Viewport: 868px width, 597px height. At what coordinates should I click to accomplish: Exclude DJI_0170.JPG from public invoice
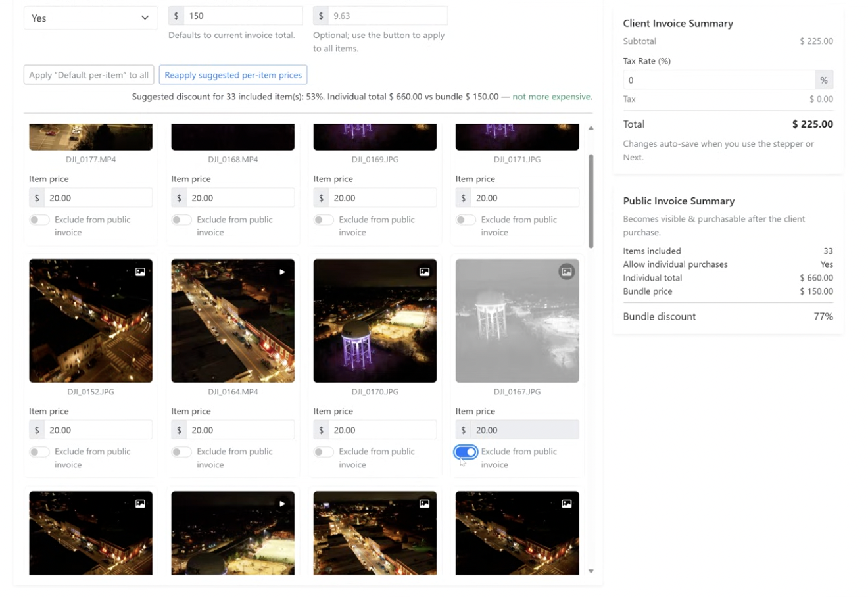tap(324, 452)
